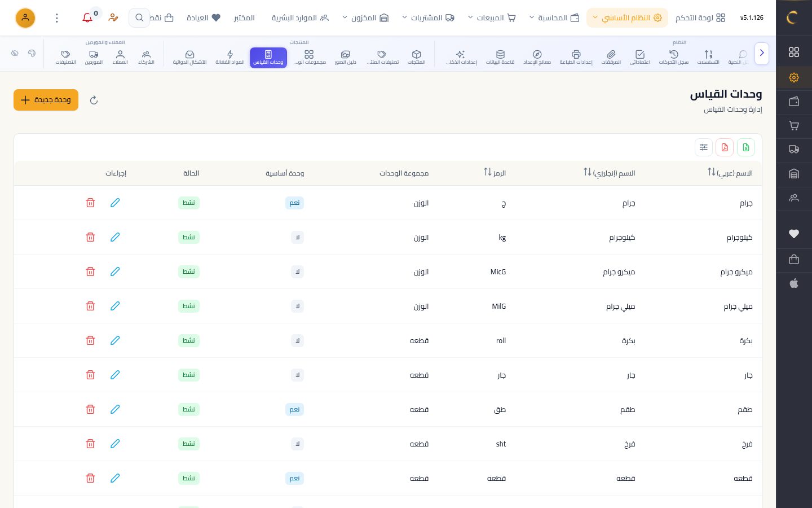Open التسلسلات in the ribbon
The image size is (812, 508).
[x=708, y=58]
